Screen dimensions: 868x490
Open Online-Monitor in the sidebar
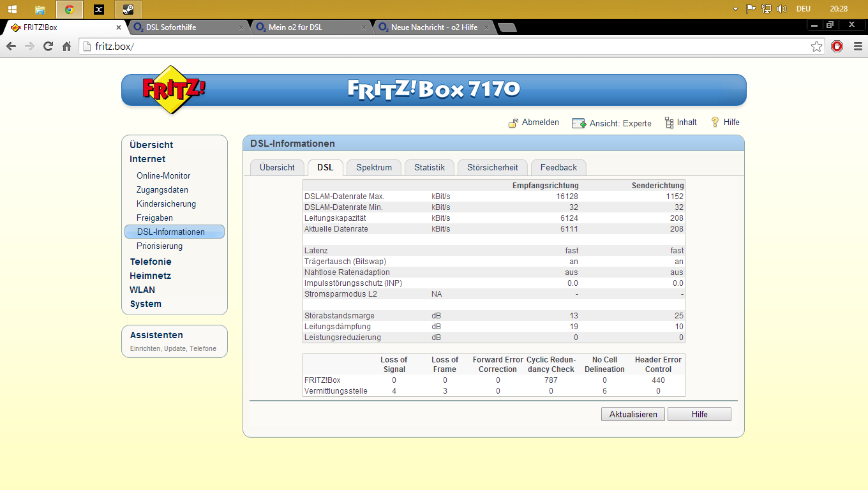(163, 175)
